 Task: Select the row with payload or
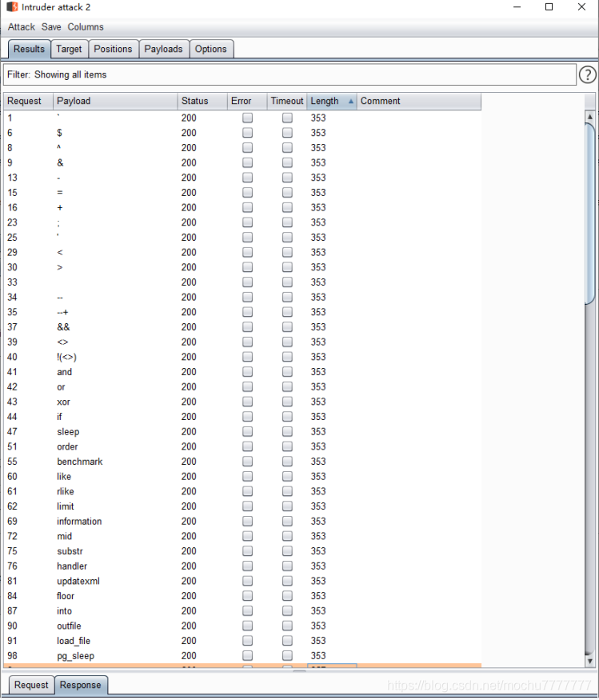(242, 387)
